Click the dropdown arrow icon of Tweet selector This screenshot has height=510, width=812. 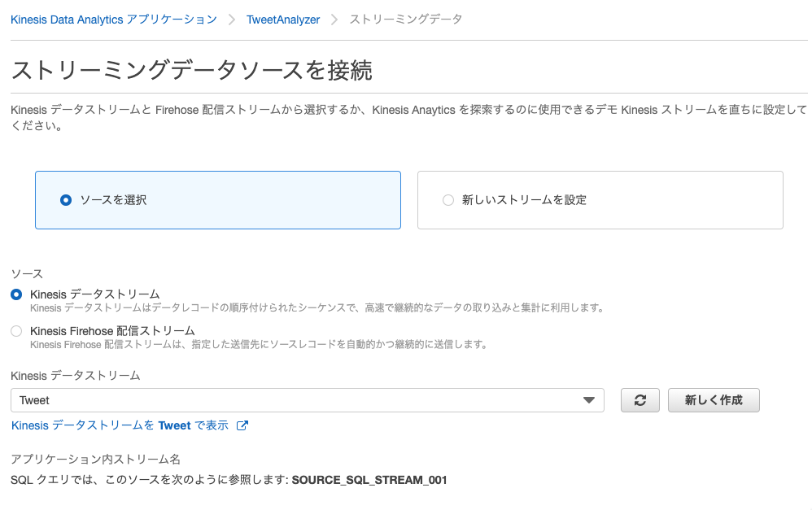coord(589,400)
